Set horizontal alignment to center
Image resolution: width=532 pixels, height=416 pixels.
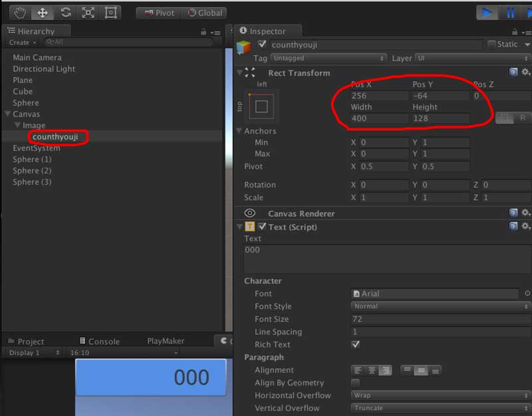(x=372, y=370)
